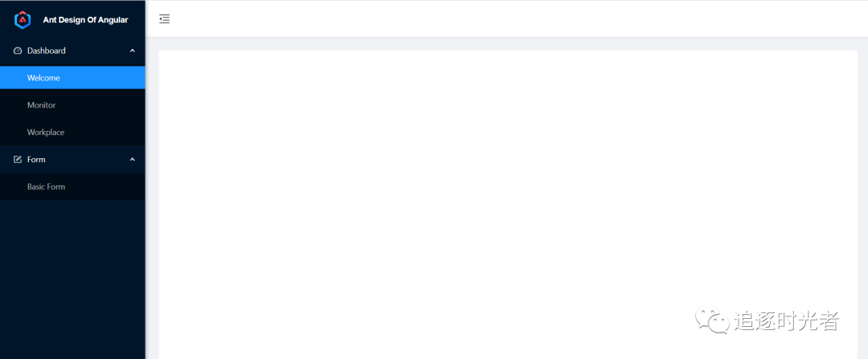Collapse Dashboard submenu using its chevron
Screen dimensions: 868x359
[x=133, y=51]
